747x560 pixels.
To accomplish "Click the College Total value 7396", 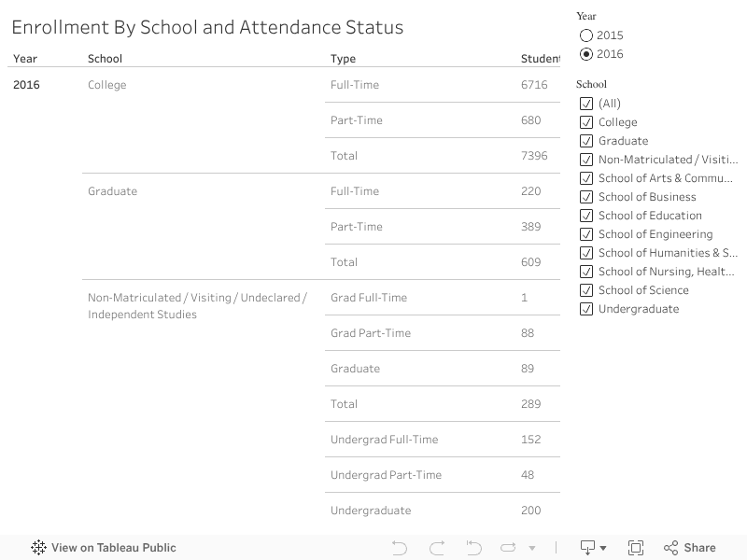I will point(534,156).
